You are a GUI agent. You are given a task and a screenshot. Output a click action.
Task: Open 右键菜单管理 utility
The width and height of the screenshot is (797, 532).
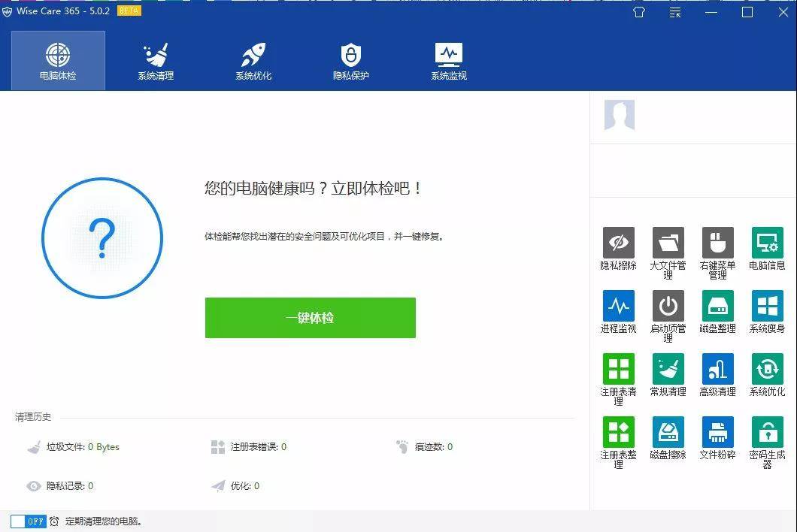[x=717, y=253]
